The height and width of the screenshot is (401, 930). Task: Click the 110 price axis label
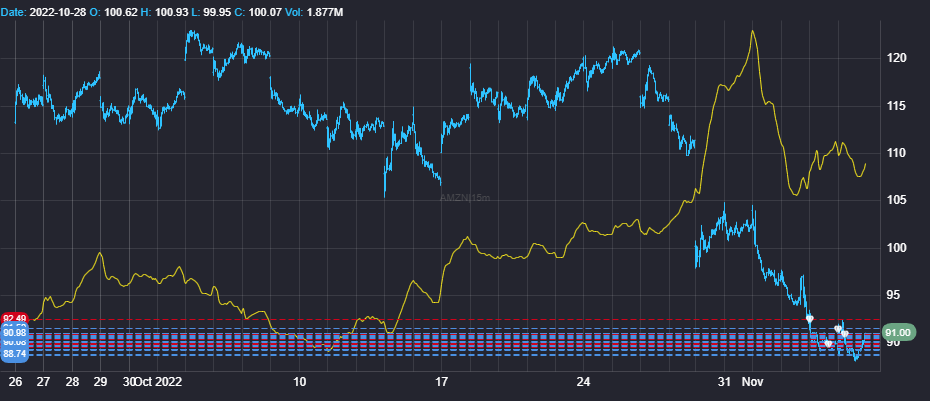[897, 153]
